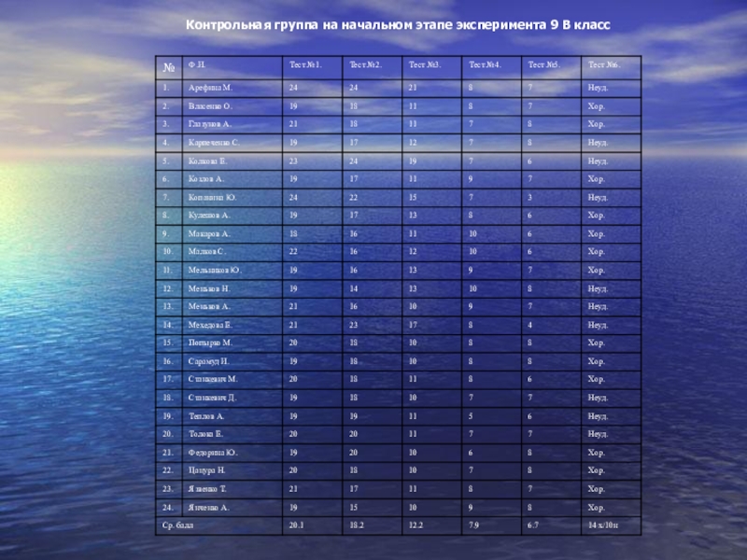Click row number "2." cell

[169, 106]
